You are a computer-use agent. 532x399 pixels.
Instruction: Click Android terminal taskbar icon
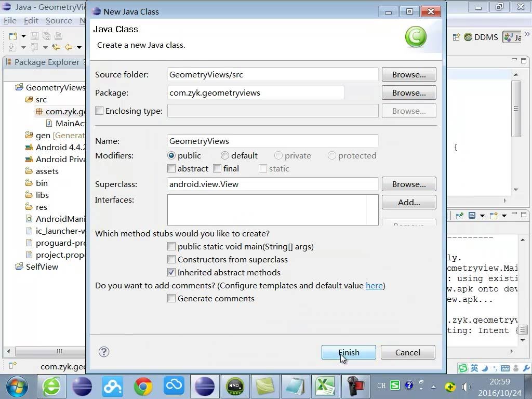click(x=235, y=387)
